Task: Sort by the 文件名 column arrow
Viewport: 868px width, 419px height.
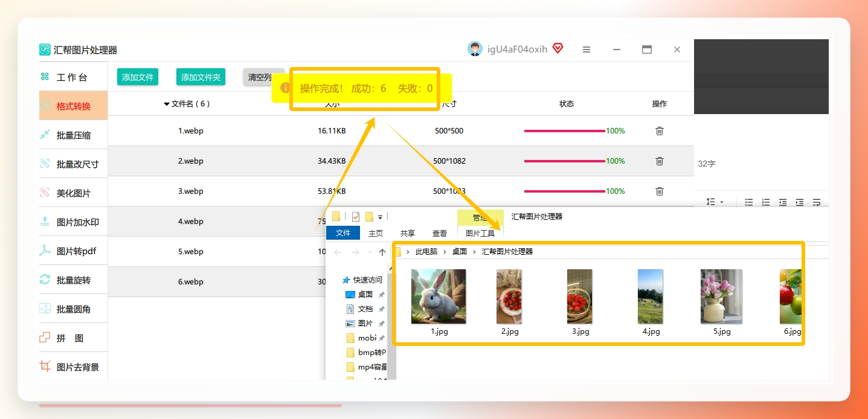Action: point(167,104)
